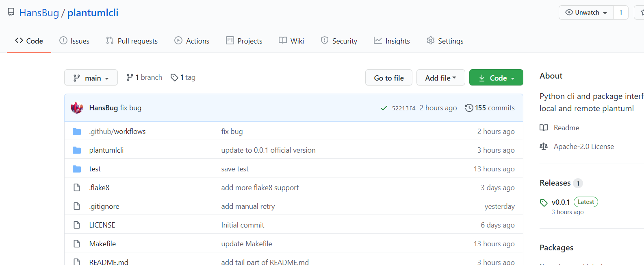Open the 155 commits history link
The width and height of the screenshot is (644, 265).
tap(490, 108)
